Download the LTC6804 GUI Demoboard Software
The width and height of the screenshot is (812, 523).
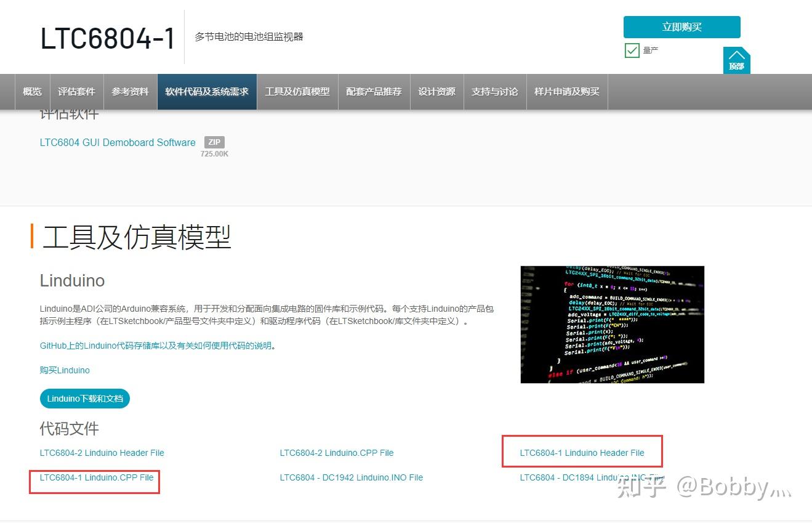coord(118,142)
